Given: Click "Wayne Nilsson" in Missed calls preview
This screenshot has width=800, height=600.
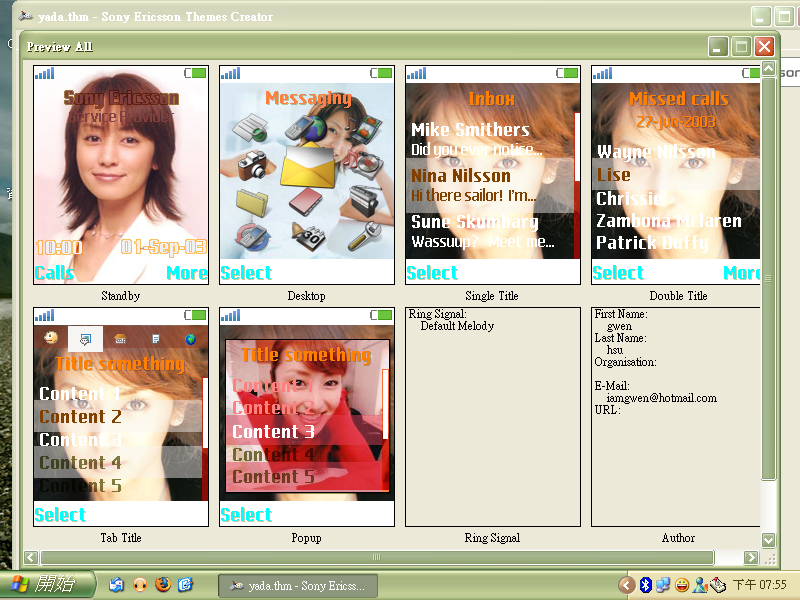Looking at the screenshot, I should point(656,152).
